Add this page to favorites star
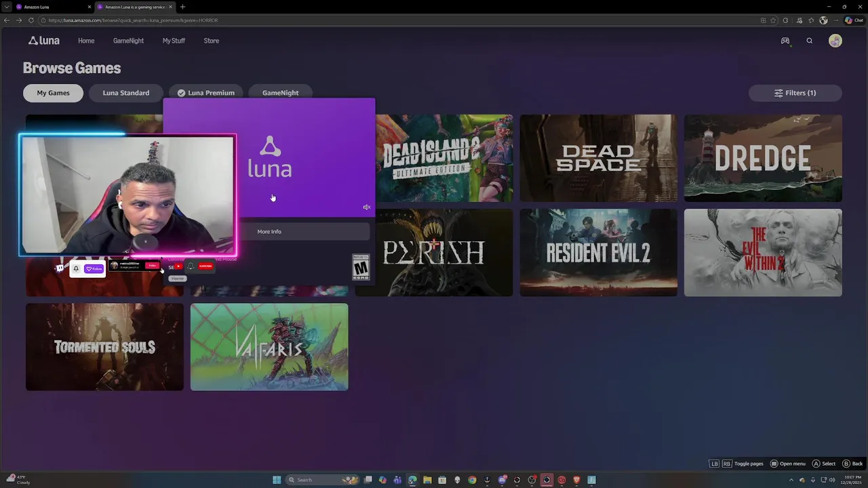 coord(773,20)
